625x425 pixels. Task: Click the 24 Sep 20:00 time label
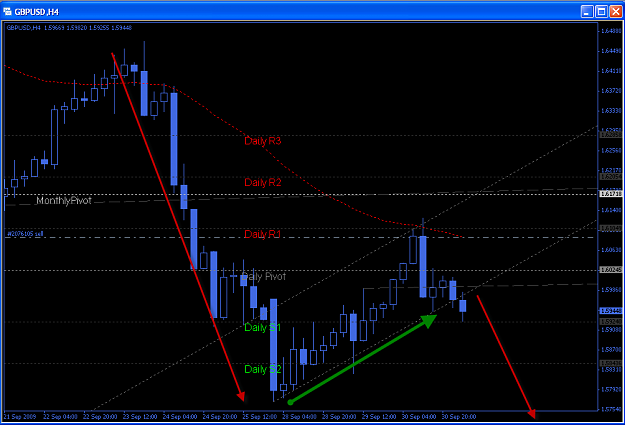pos(220,417)
